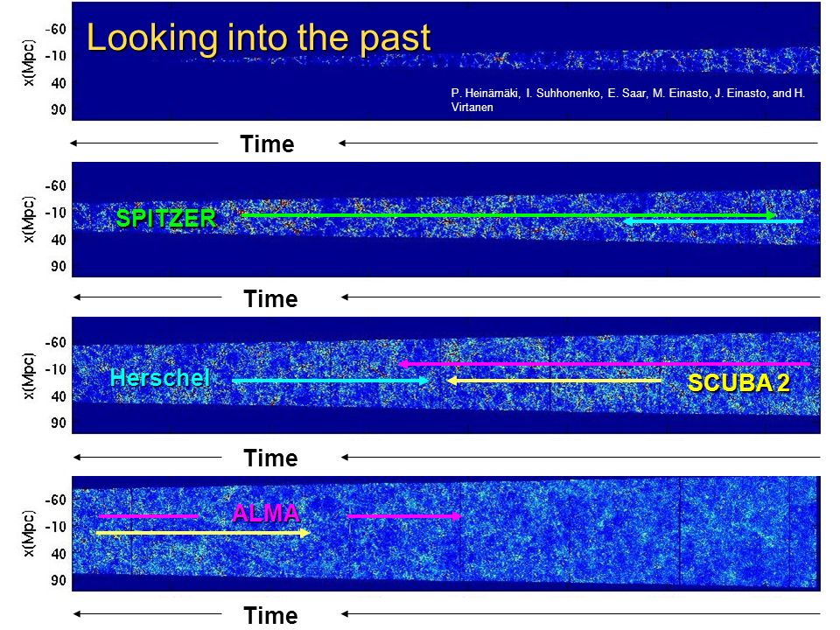Select the SPITZER density map panel

(x=446, y=219)
